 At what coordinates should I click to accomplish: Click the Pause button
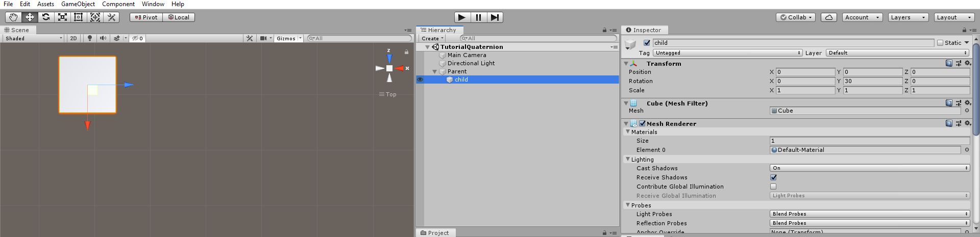(478, 17)
